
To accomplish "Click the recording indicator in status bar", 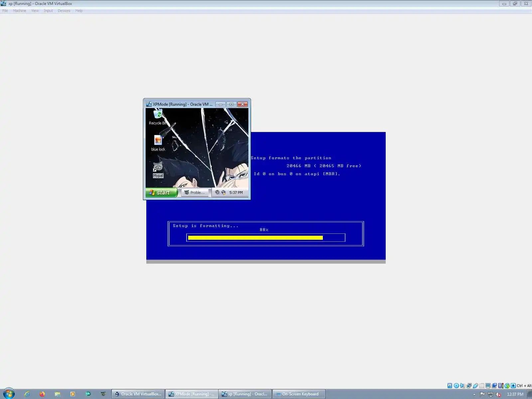I will click(494, 386).
